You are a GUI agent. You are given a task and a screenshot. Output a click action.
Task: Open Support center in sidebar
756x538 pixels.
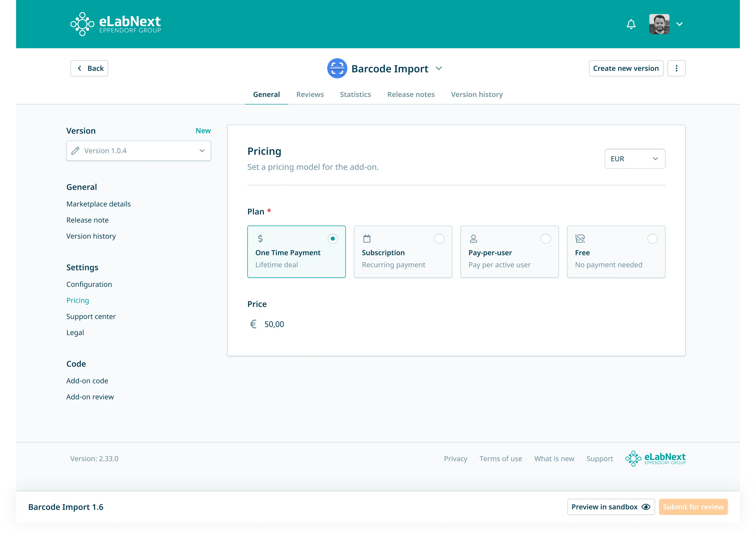click(91, 316)
